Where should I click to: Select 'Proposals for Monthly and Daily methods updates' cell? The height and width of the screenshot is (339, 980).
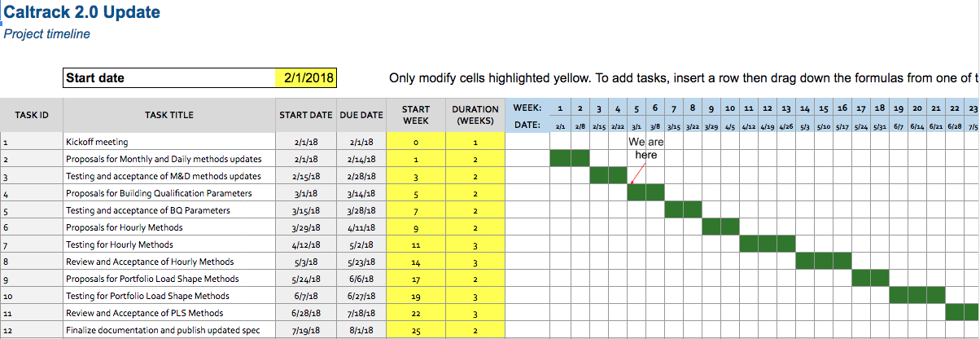coord(169,159)
